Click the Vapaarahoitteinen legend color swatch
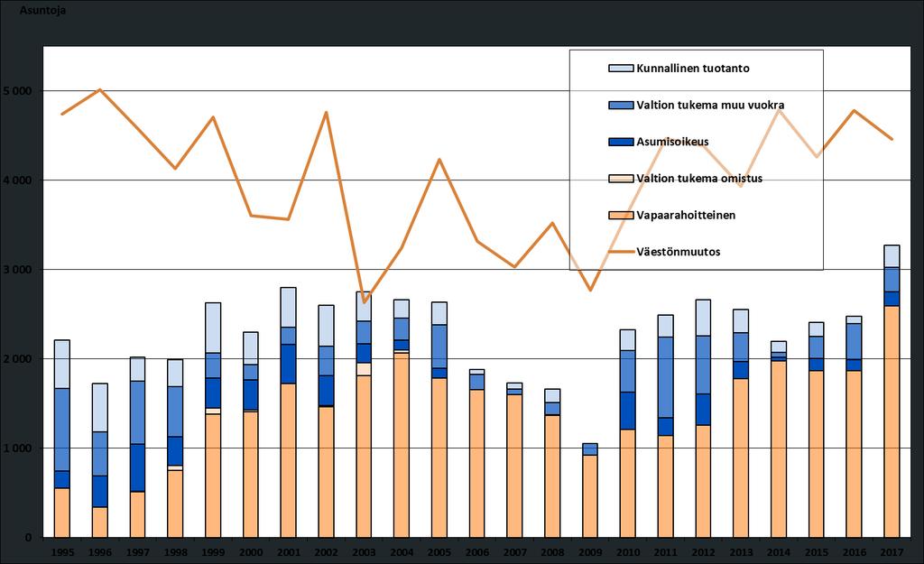 (x=621, y=215)
